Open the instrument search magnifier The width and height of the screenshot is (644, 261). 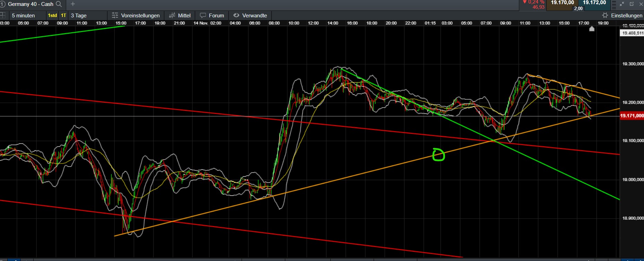coord(59,4)
